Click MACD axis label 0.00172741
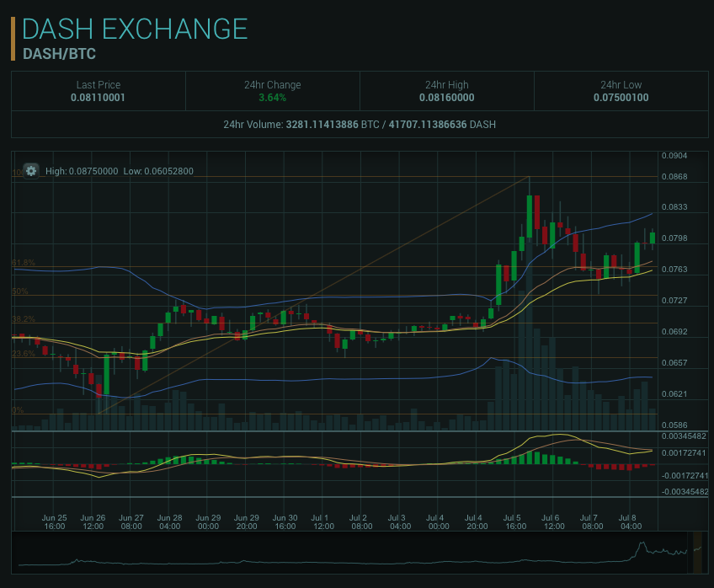 point(684,452)
